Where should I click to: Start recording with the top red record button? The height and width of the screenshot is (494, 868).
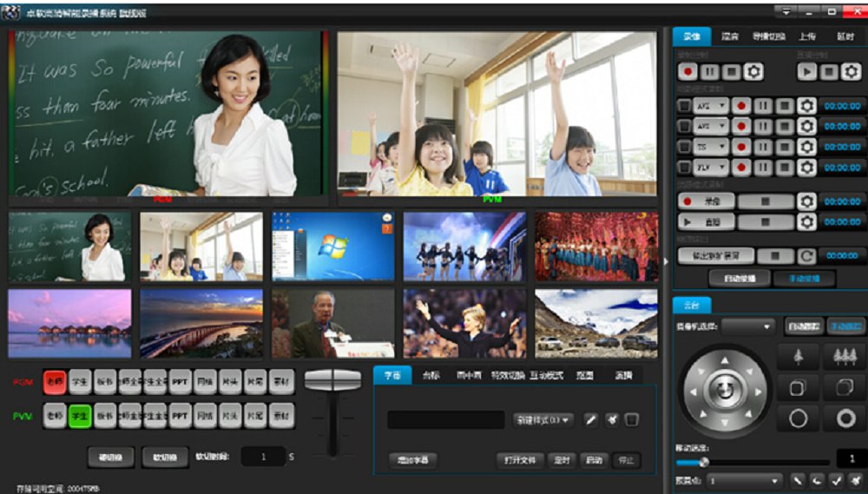[x=688, y=71]
